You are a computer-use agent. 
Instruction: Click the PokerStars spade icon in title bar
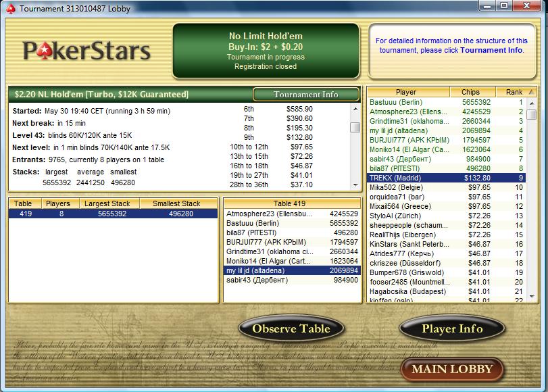(x=11, y=9)
